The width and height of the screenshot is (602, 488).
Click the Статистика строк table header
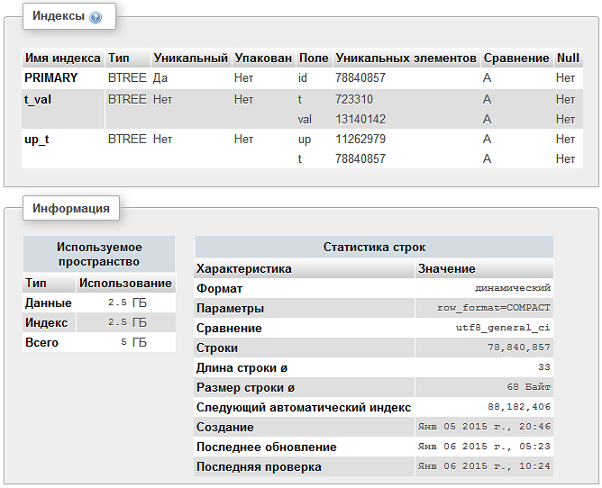coord(374,247)
